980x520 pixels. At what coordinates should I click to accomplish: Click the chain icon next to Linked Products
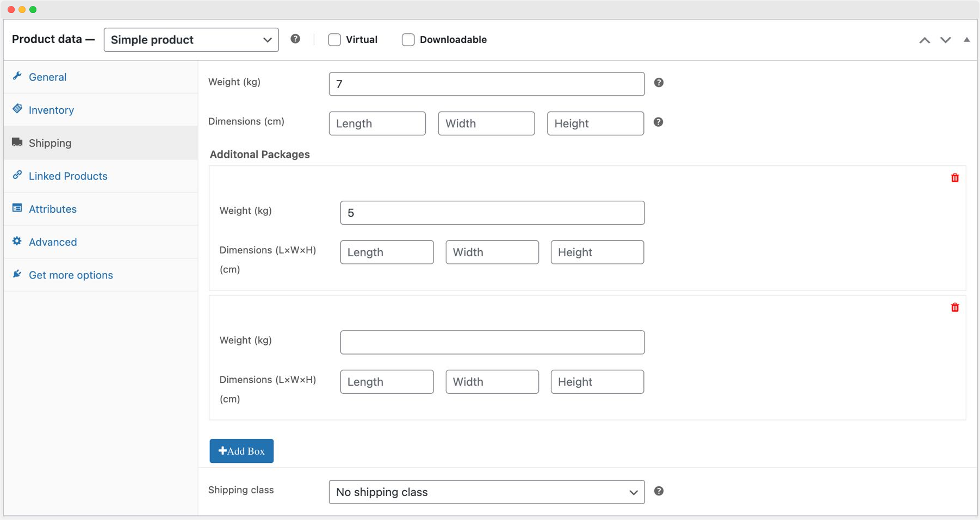pyautogui.click(x=17, y=175)
